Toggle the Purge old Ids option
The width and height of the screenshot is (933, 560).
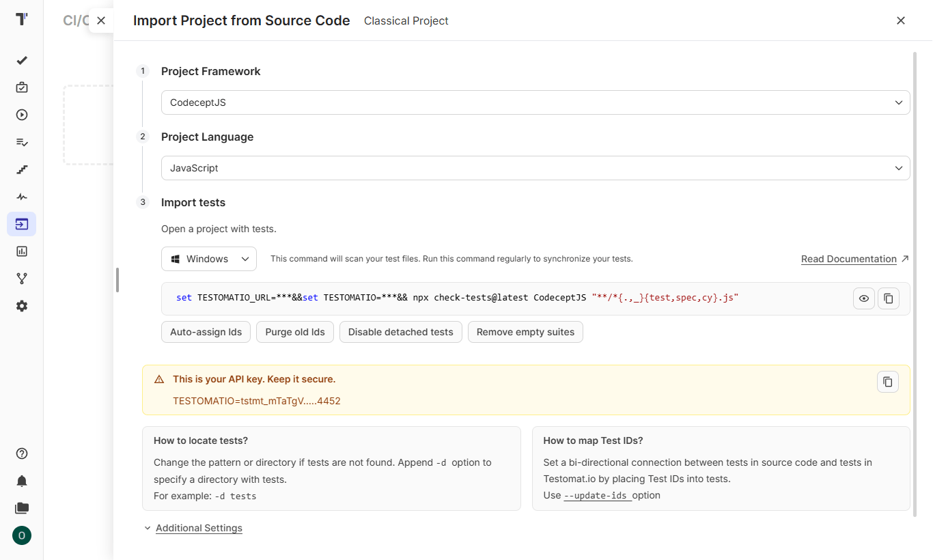[x=295, y=332]
